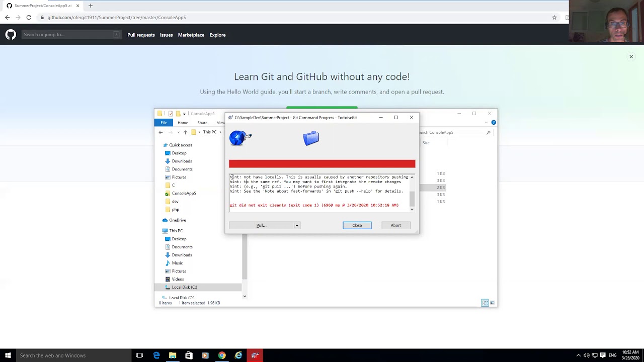Close the SummerProject browser tab
The image size is (644, 362).
tap(77, 6)
